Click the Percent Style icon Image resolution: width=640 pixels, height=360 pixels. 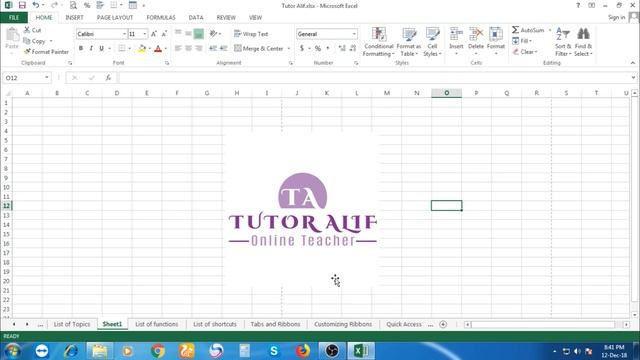(x=318, y=48)
